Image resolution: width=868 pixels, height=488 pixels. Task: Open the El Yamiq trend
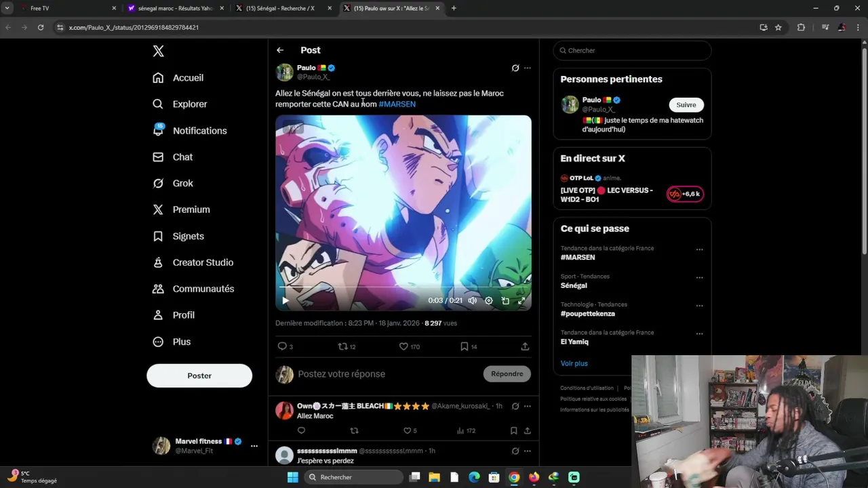pos(574,342)
